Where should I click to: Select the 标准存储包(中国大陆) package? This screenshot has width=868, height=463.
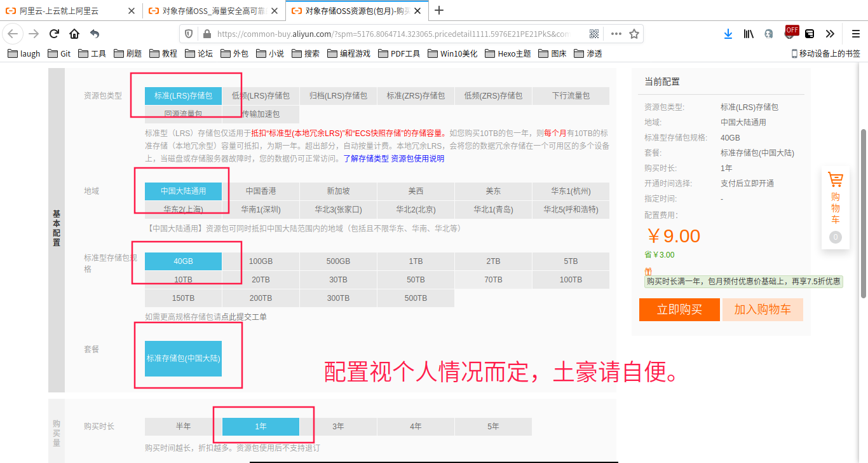pos(183,358)
